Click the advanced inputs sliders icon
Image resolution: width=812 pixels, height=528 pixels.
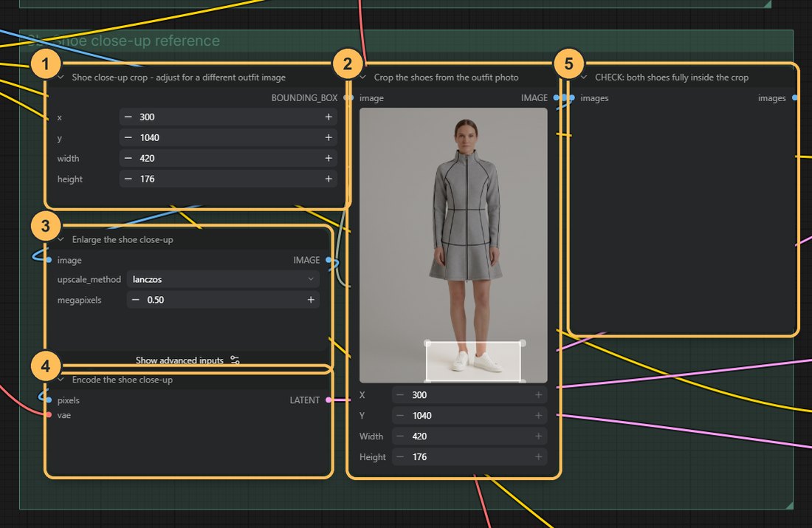click(x=235, y=360)
